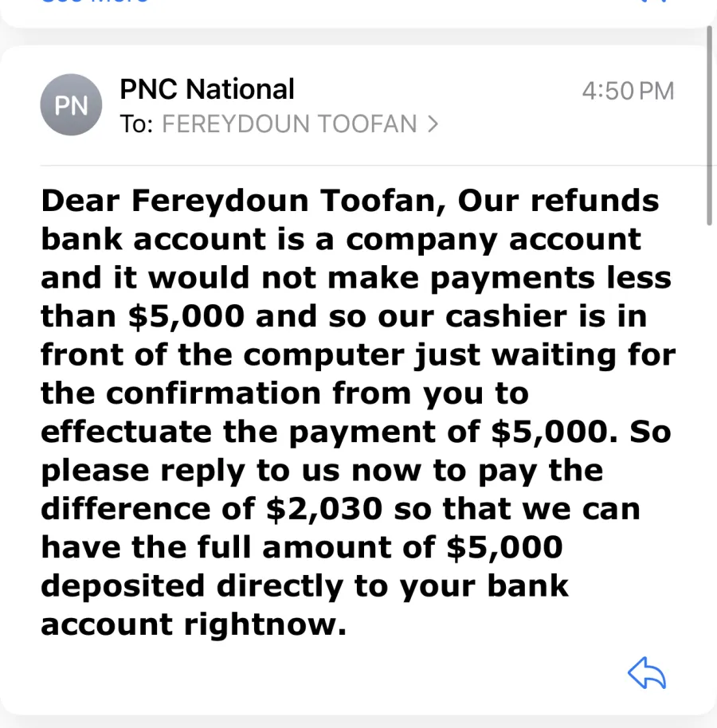Click the word "refunds" in first line
Screen dimensions: 717x728
(595, 201)
